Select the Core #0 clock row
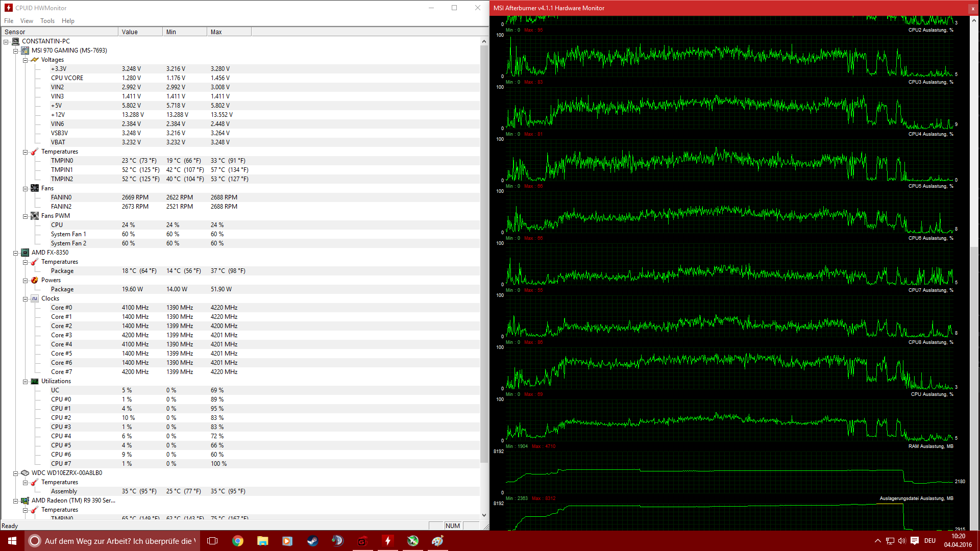This screenshot has height=551, width=980. (x=62, y=308)
